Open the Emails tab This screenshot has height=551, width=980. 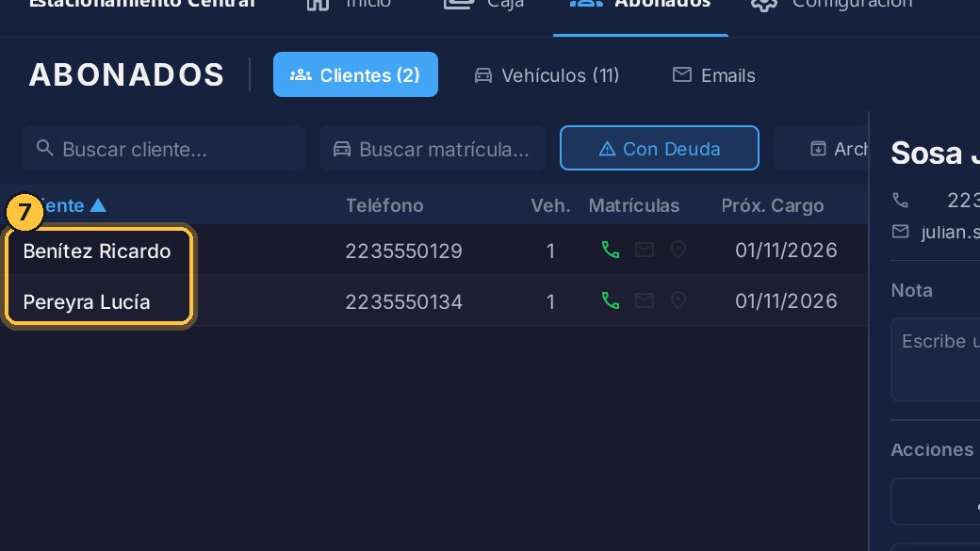tap(713, 75)
